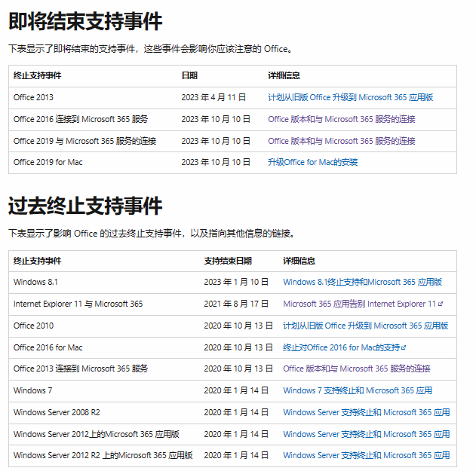This screenshot has height=474, width=476.
Task: Open the 升级Office for Mac的安装 link
Action: click(x=312, y=162)
